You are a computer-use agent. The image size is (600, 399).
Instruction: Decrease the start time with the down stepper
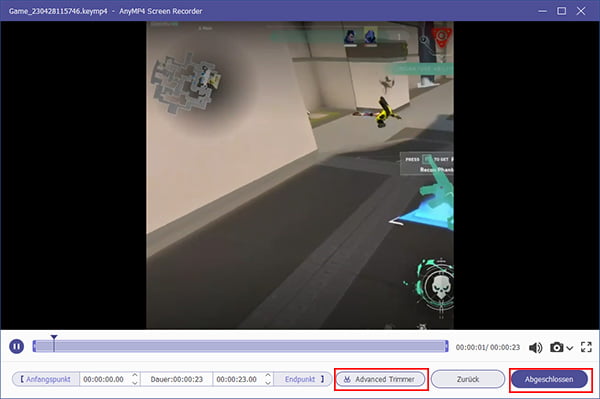135,382
